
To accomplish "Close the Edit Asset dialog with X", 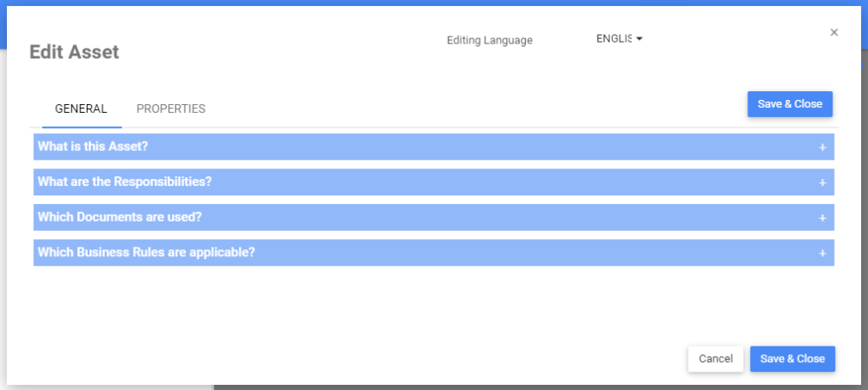I will [834, 32].
